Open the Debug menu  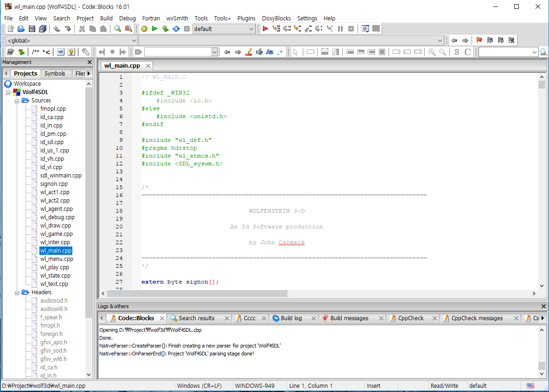point(127,18)
